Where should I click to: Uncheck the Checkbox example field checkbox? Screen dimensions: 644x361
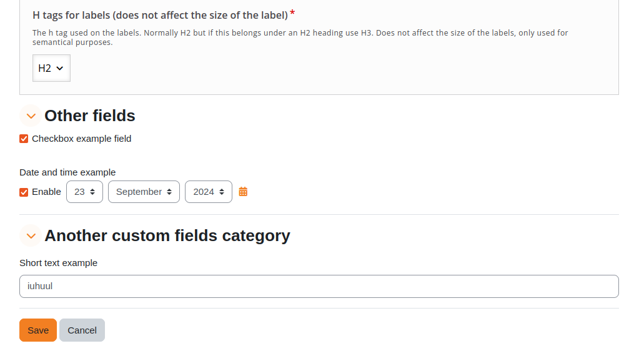coord(24,139)
